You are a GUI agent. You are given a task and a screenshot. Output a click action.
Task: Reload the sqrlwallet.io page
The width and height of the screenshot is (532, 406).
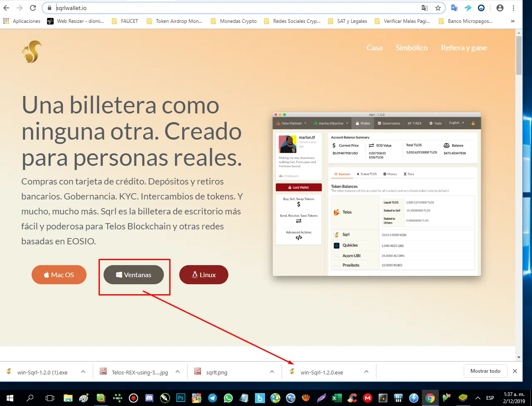[33, 8]
